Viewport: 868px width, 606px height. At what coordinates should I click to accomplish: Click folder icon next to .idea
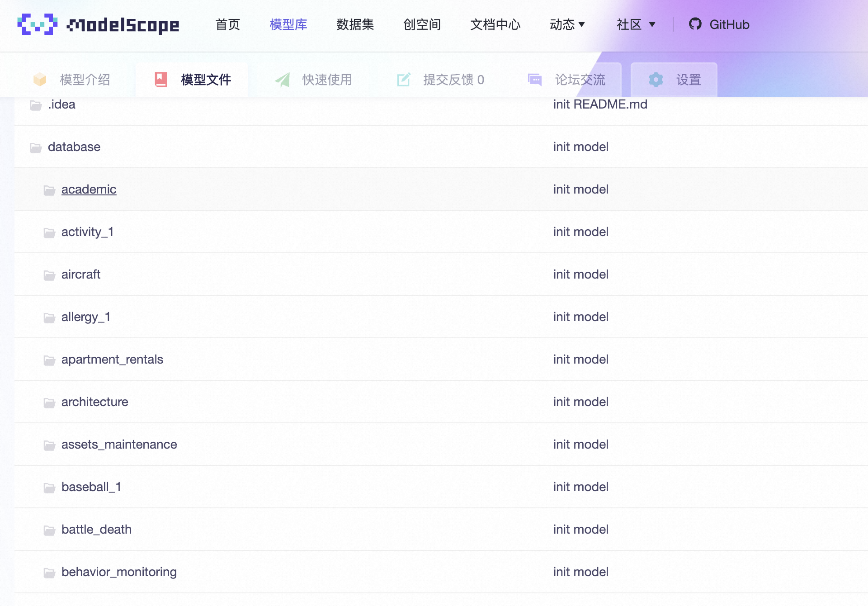point(36,105)
